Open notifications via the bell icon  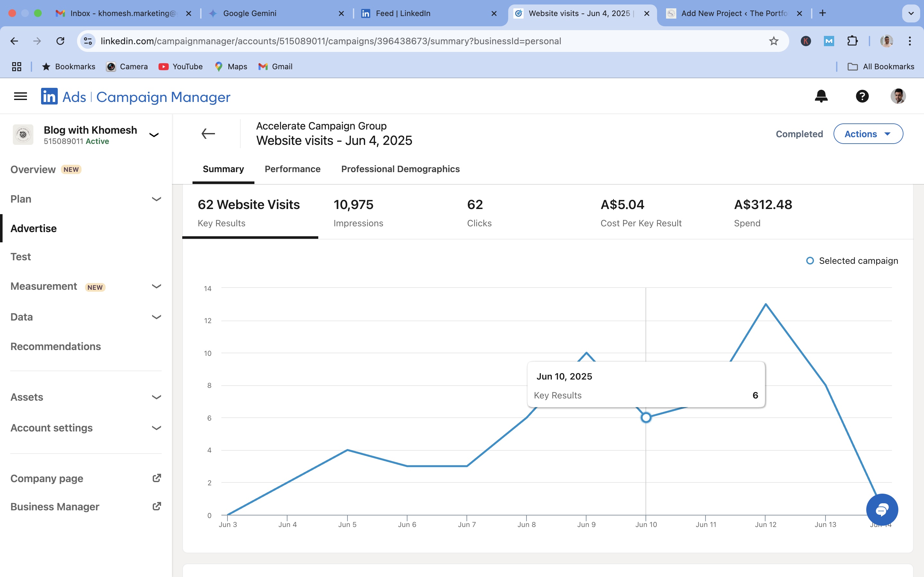(x=821, y=96)
